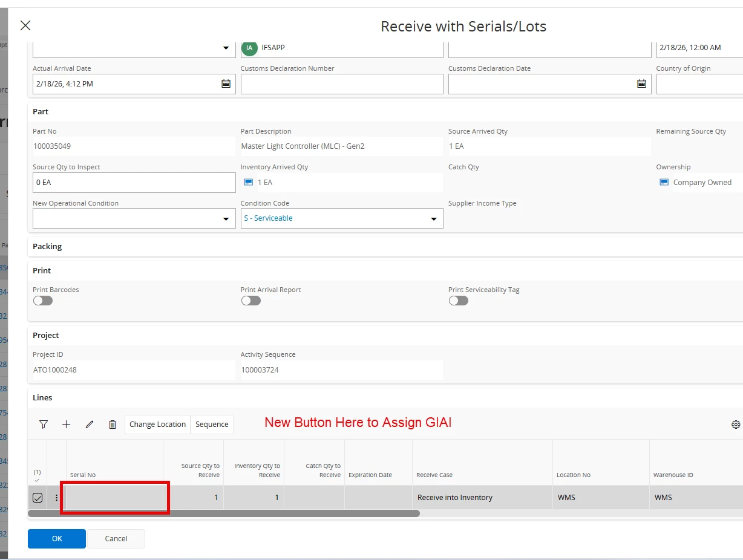Open the New Operational Condition dropdown

[x=226, y=219]
